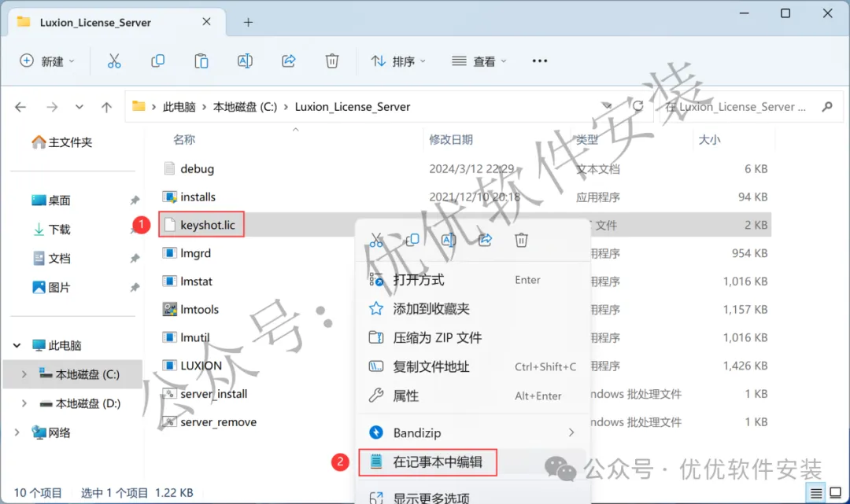Click the Copy icon in the toolbar

[x=157, y=61]
